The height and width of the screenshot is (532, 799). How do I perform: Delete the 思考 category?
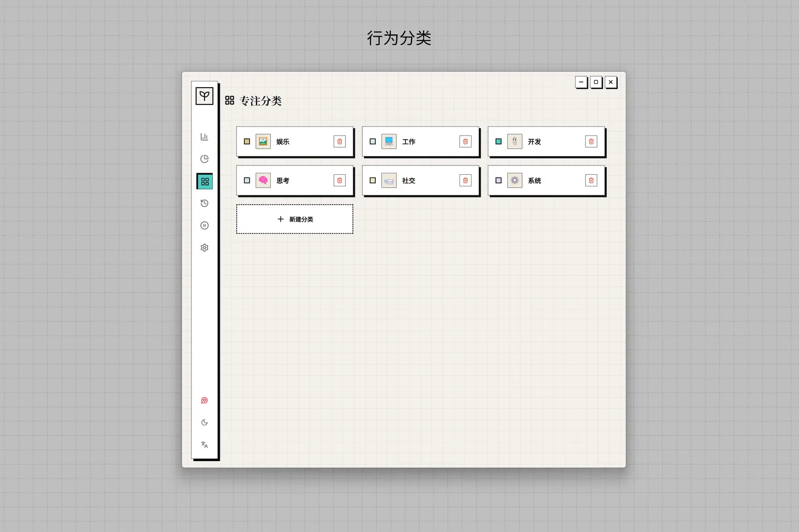point(340,180)
